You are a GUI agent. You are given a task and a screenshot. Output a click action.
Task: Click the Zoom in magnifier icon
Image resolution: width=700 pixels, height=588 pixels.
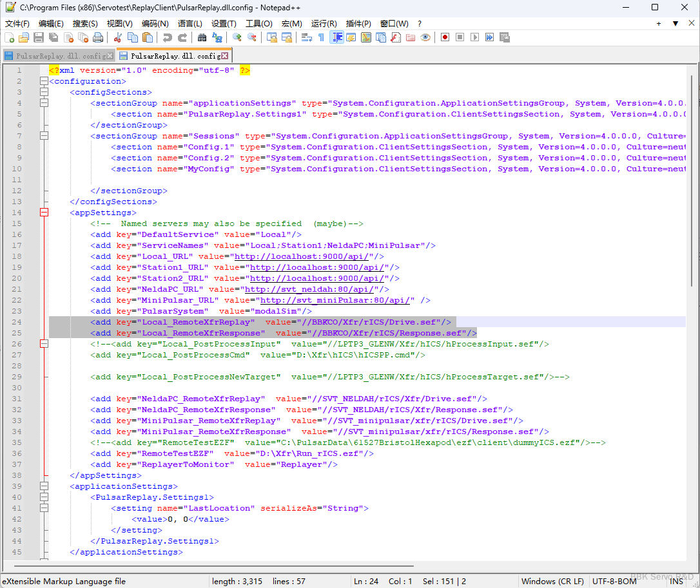tap(237, 37)
